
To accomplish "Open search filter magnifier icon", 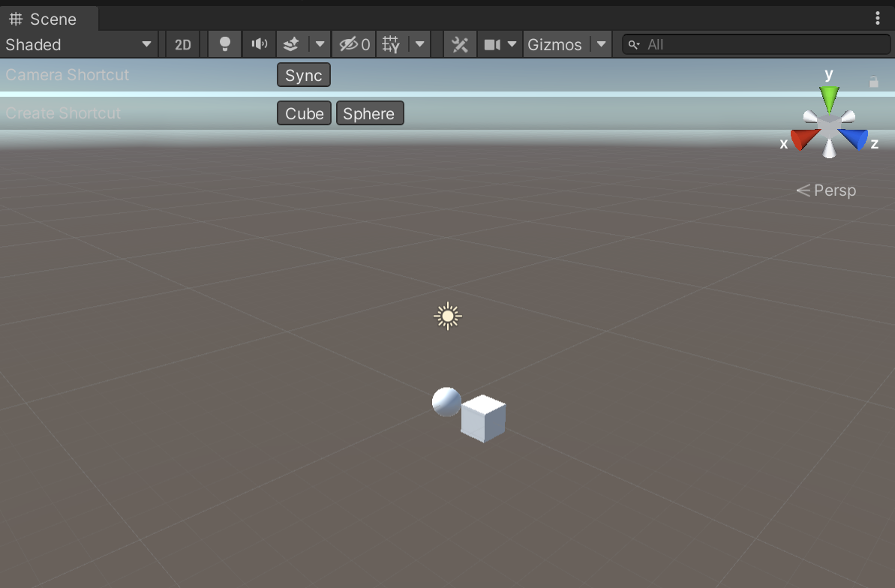I will pyautogui.click(x=634, y=44).
